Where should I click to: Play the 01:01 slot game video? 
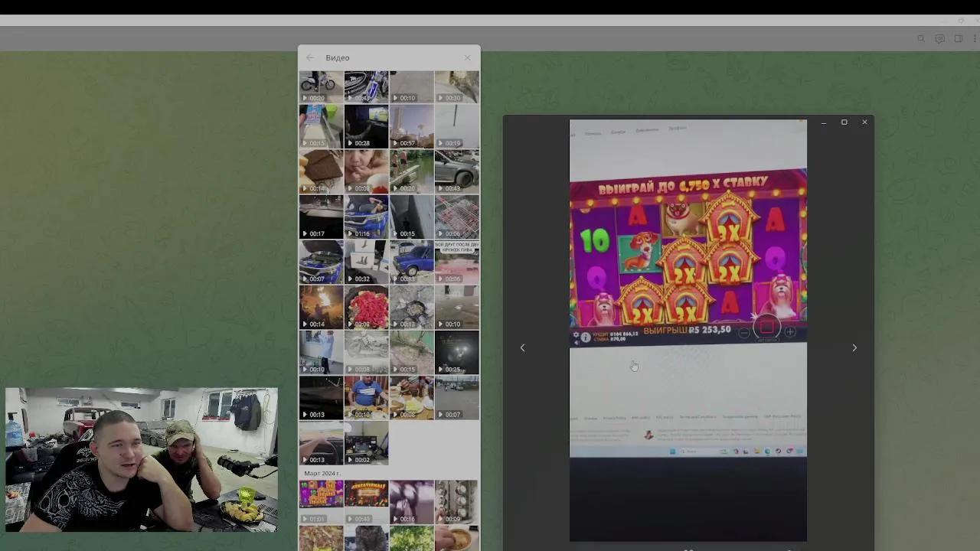[x=321, y=502]
